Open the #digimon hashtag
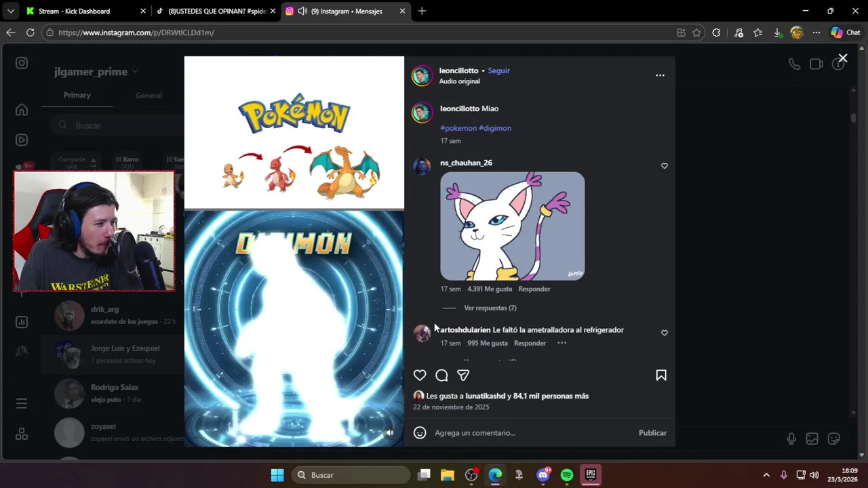Screen dimensions: 868x488 tap(495, 128)
